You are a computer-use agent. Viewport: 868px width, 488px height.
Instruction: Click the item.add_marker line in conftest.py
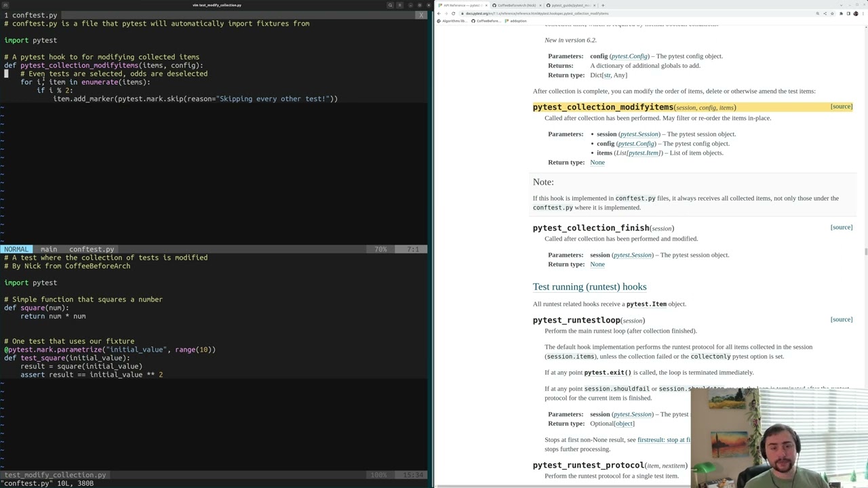tap(195, 99)
